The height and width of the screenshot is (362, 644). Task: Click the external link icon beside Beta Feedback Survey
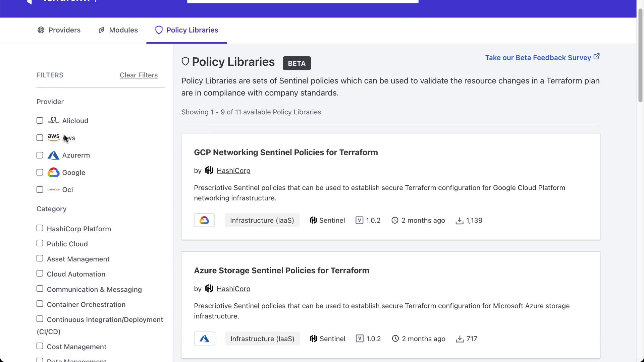point(596,57)
